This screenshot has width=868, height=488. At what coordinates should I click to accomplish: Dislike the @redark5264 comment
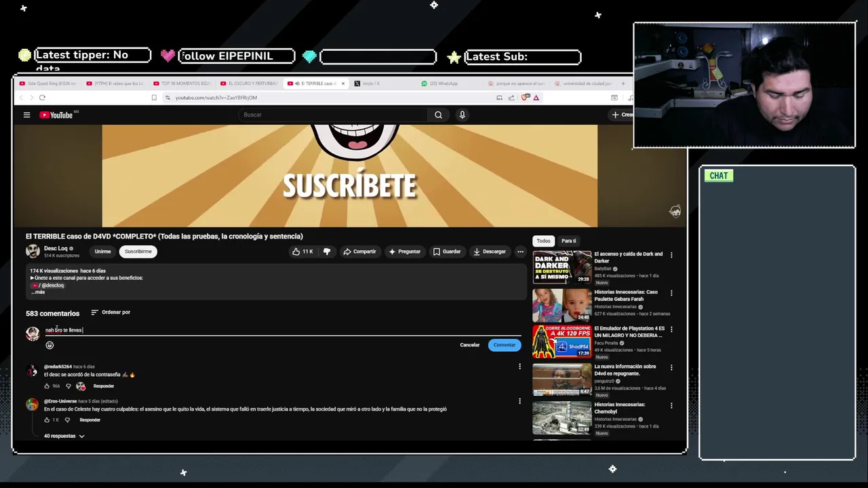pos(68,386)
